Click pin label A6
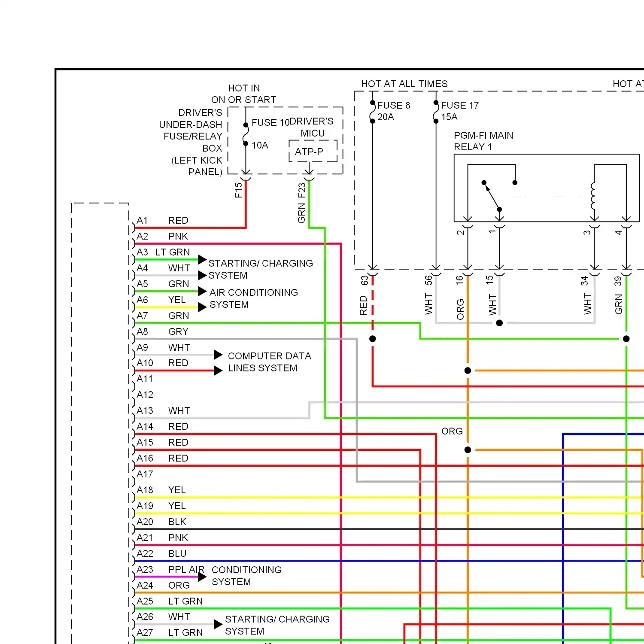 point(142,300)
